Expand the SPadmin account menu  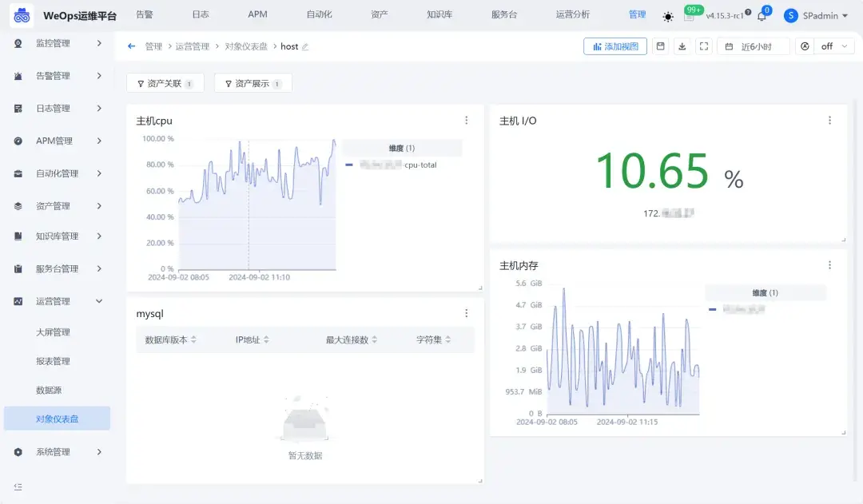pos(815,15)
